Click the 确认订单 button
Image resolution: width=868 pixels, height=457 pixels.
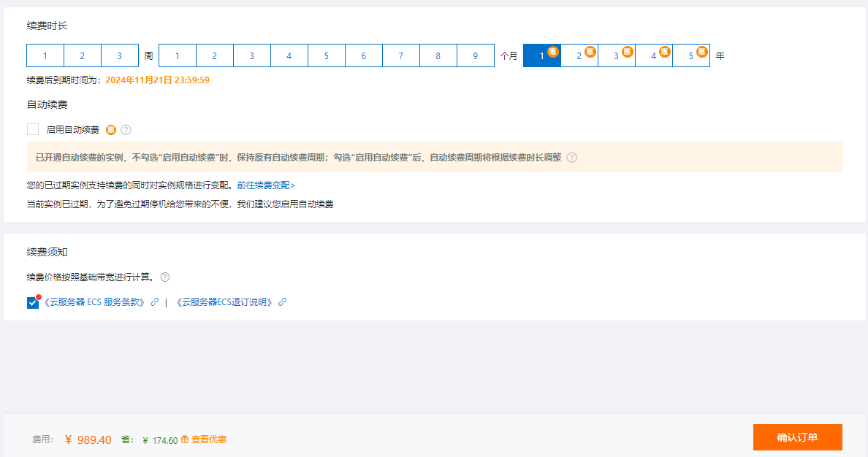797,437
